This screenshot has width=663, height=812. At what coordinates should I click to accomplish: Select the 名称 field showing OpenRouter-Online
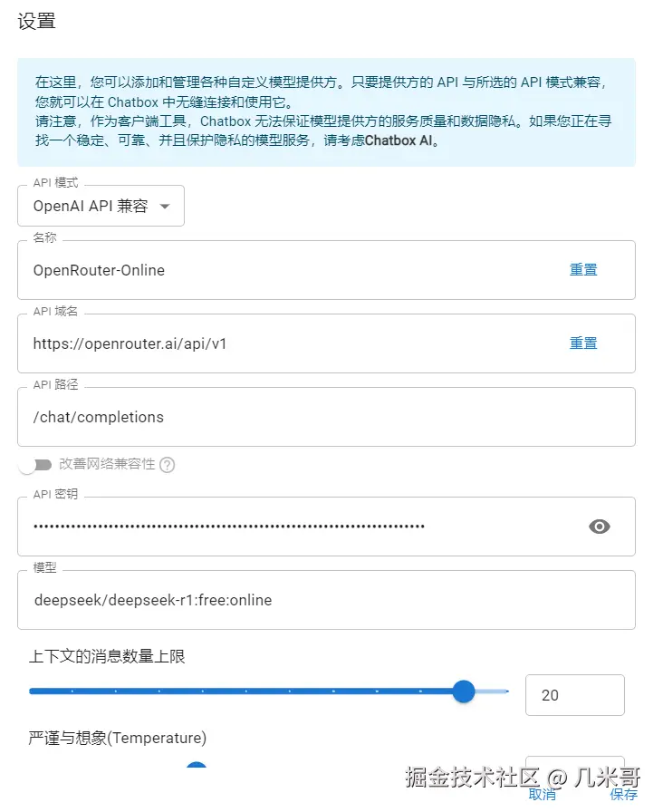point(226,269)
